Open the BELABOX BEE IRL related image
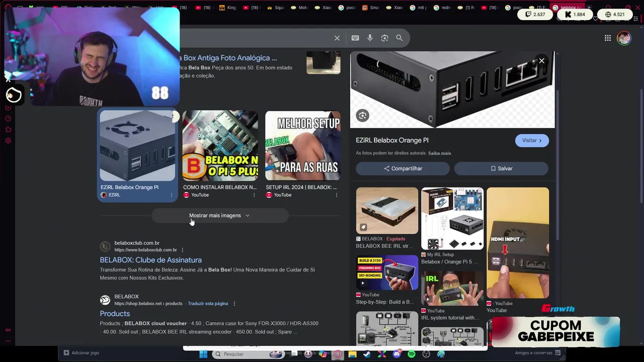Image resolution: width=644 pixels, height=362 pixels. point(387,211)
